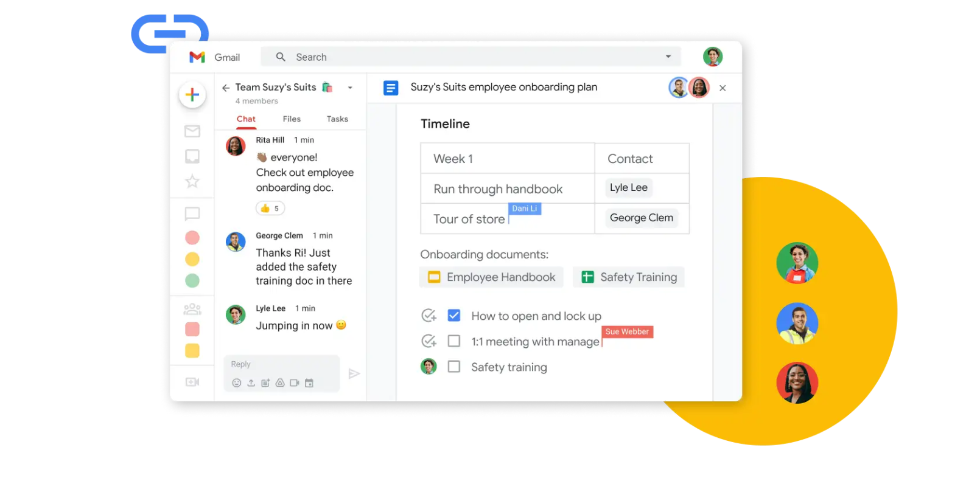
Task: Click the Chat bubble icon in sidebar
Action: (192, 213)
